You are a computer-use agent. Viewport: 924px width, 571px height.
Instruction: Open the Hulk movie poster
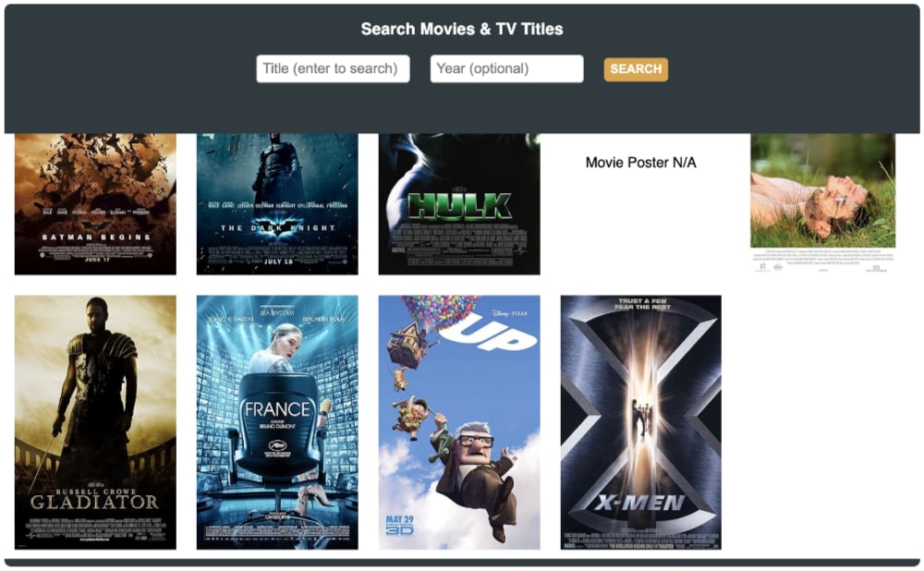pos(459,204)
